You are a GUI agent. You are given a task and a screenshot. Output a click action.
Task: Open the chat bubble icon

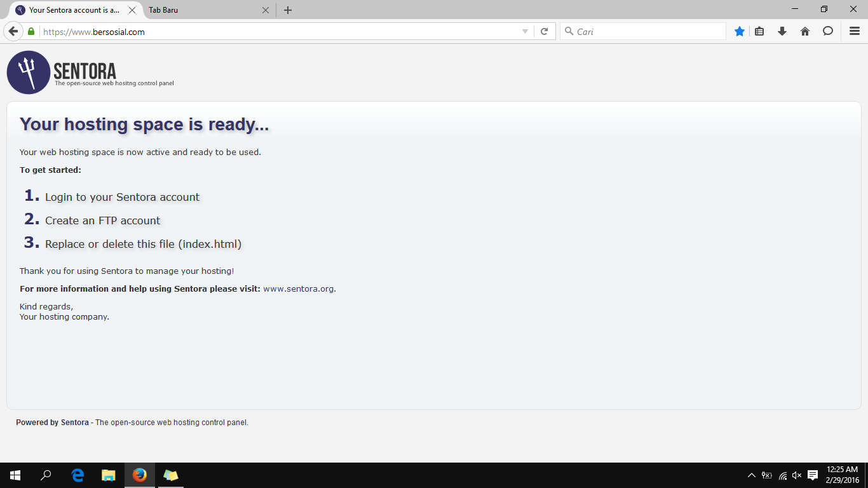click(x=828, y=31)
